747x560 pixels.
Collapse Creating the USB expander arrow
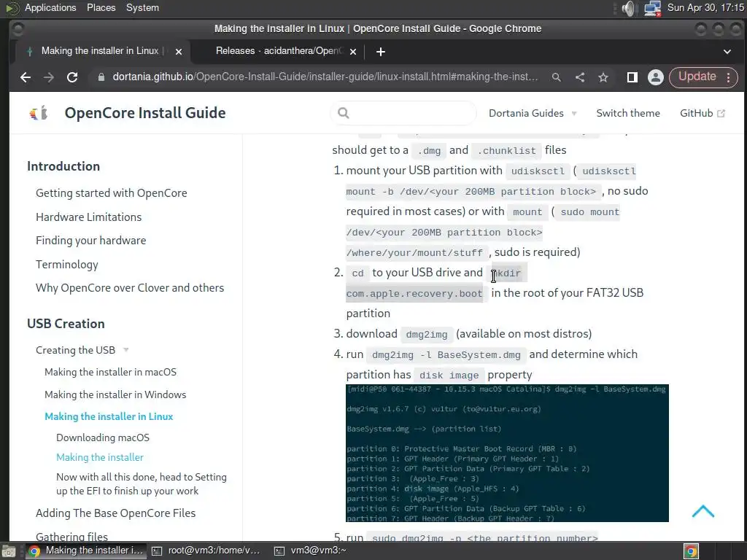pos(125,349)
